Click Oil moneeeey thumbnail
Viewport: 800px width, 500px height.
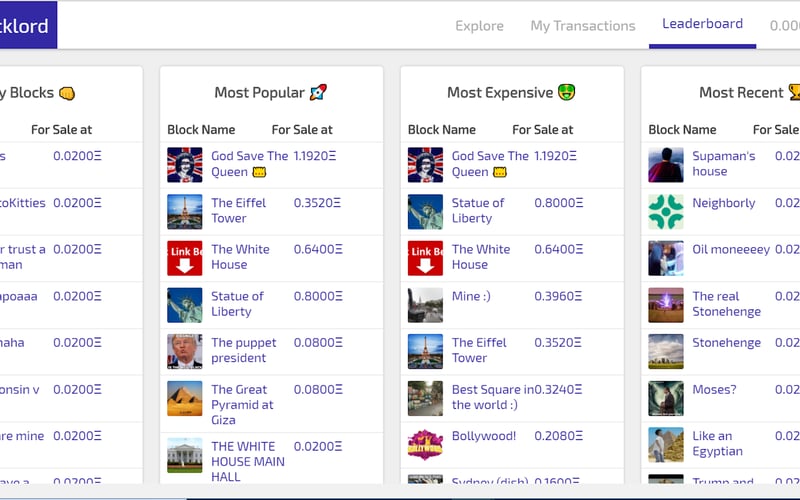[x=666, y=258]
